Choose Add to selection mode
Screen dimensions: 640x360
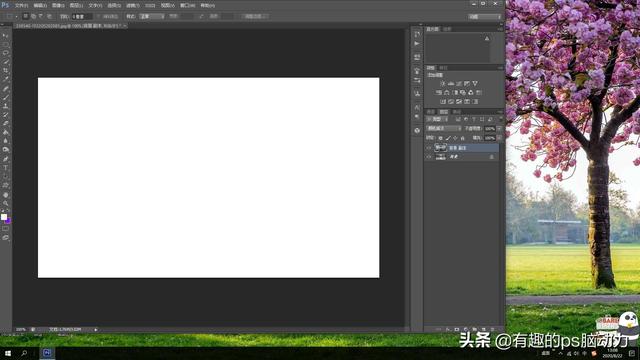click(33, 16)
